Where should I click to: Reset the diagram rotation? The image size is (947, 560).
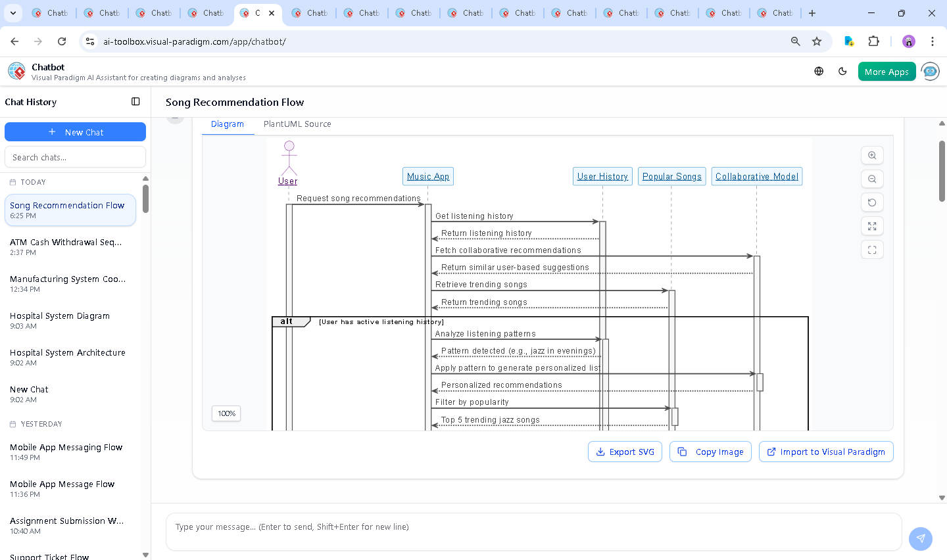(871, 202)
